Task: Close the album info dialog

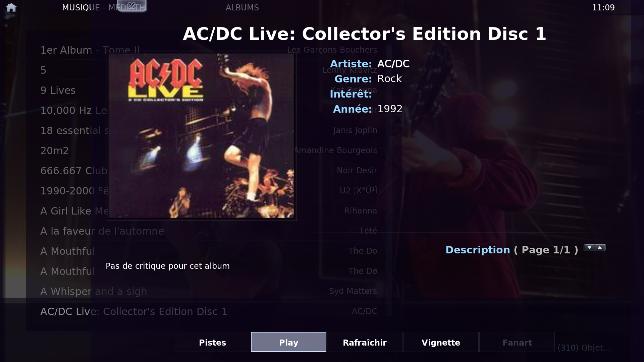Action: pos(132,6)
